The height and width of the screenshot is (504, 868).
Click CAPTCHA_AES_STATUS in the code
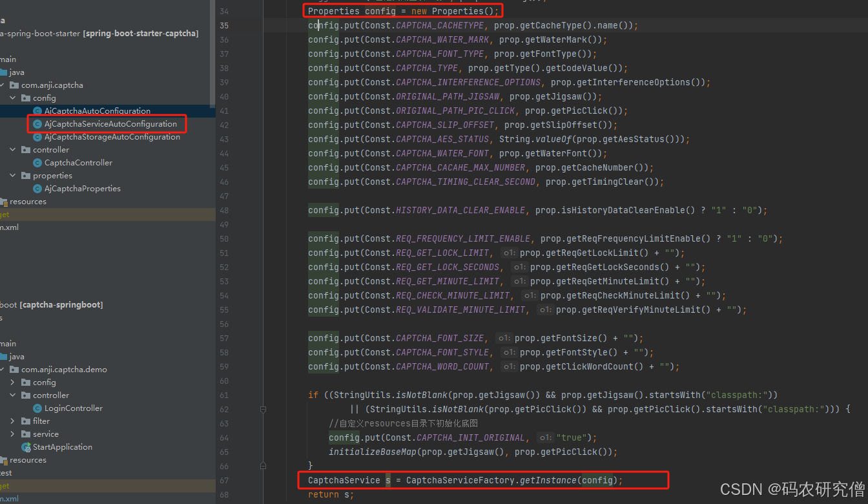[x=442, y=140]
